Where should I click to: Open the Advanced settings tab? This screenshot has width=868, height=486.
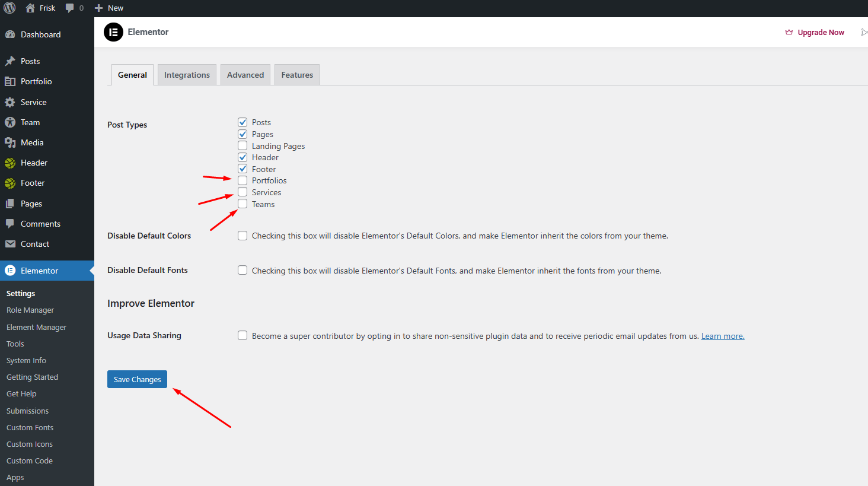[x=245, y=75]
